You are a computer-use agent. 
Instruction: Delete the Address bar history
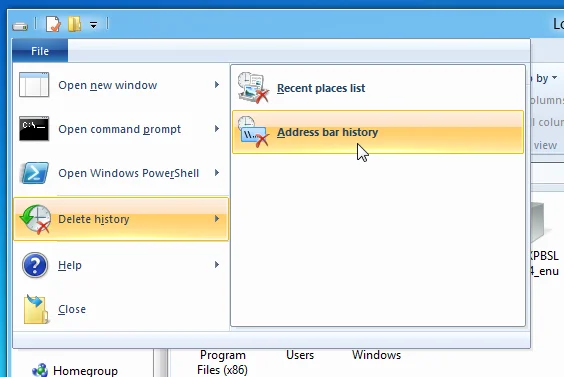click(x=378, y=132)
